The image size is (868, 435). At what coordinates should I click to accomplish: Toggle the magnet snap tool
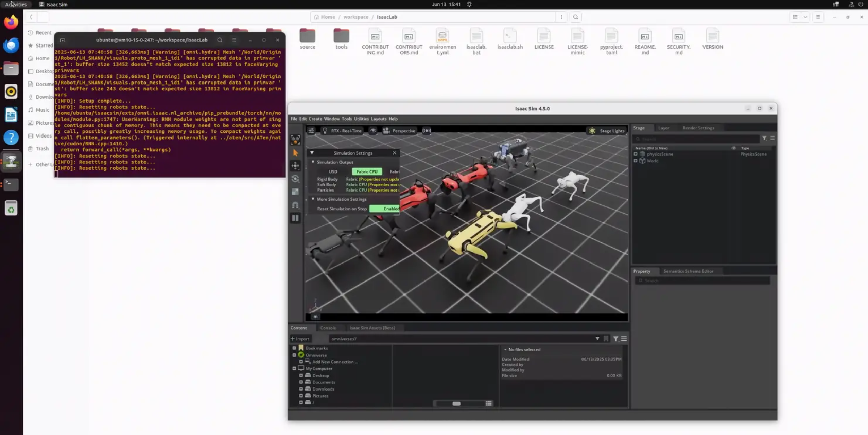click(295, 205)
